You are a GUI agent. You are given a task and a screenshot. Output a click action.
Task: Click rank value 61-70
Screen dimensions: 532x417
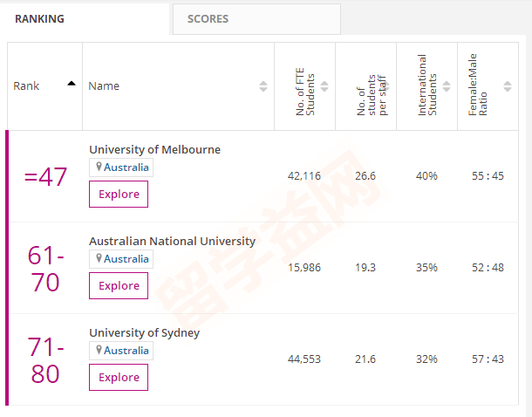click(x=45, y=269)
